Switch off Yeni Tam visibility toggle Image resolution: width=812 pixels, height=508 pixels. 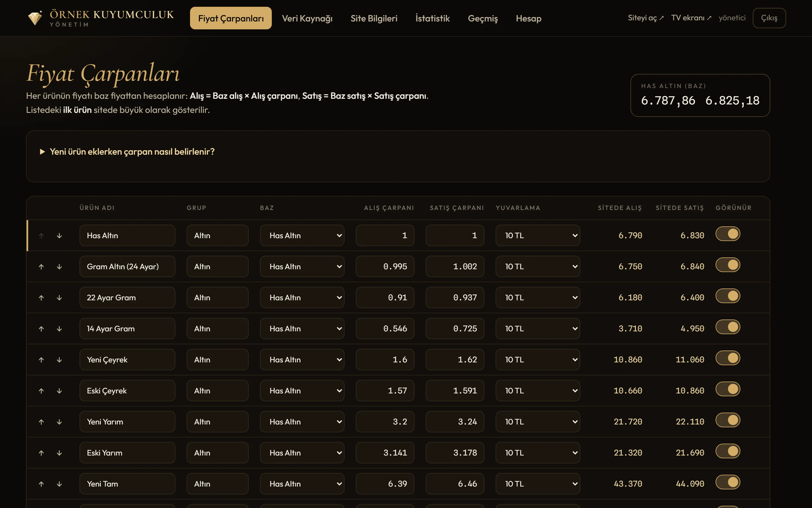(728, 482)
